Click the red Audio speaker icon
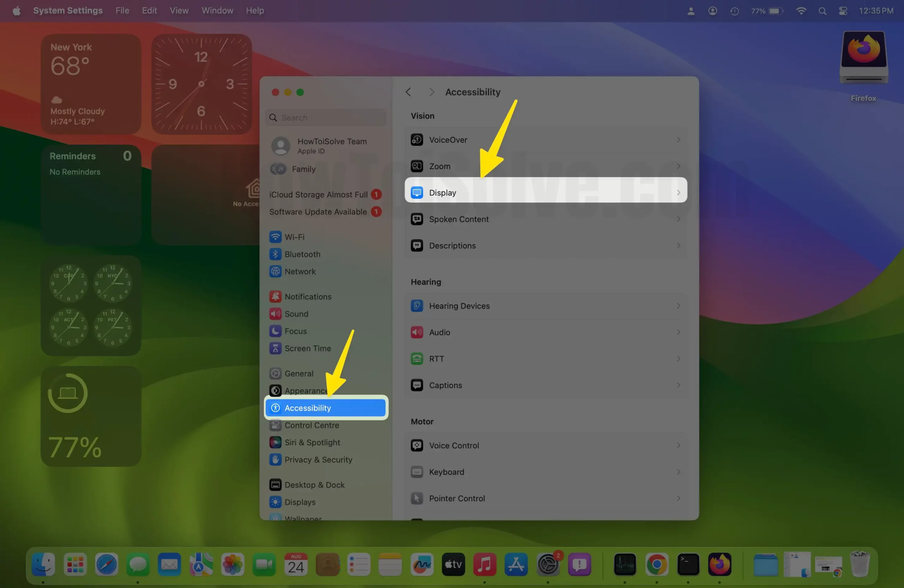 coord(417,332)
